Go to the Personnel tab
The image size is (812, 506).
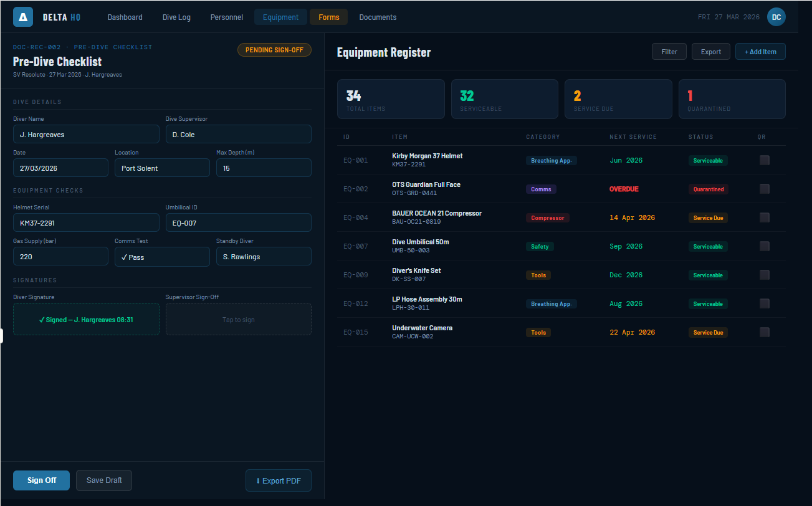tap(227, 17)
